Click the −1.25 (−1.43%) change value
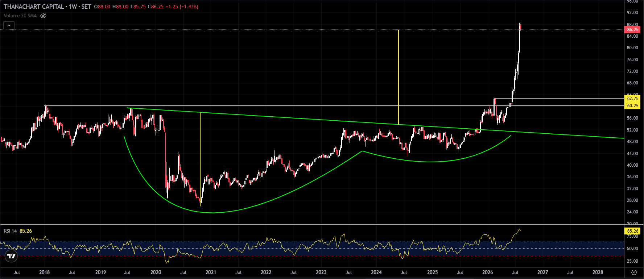 pos(182,7)
